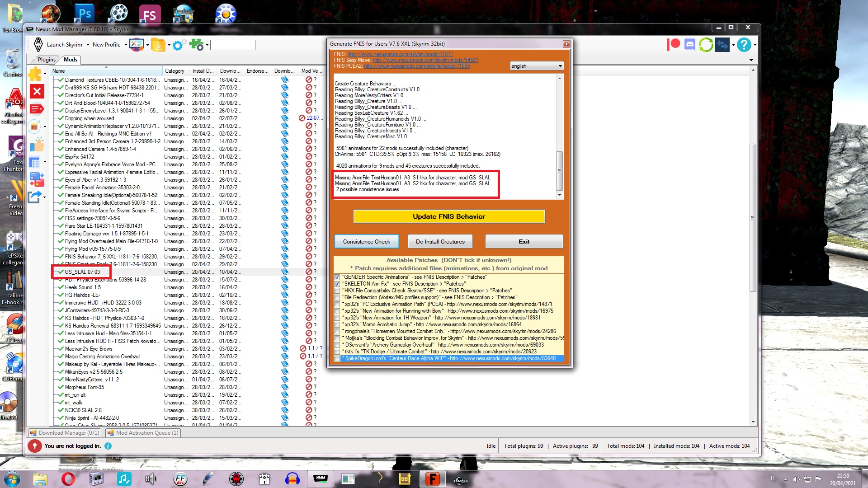Open the panel options arrow at far right
The image size is (868, 488).
(x=751, y=60)
